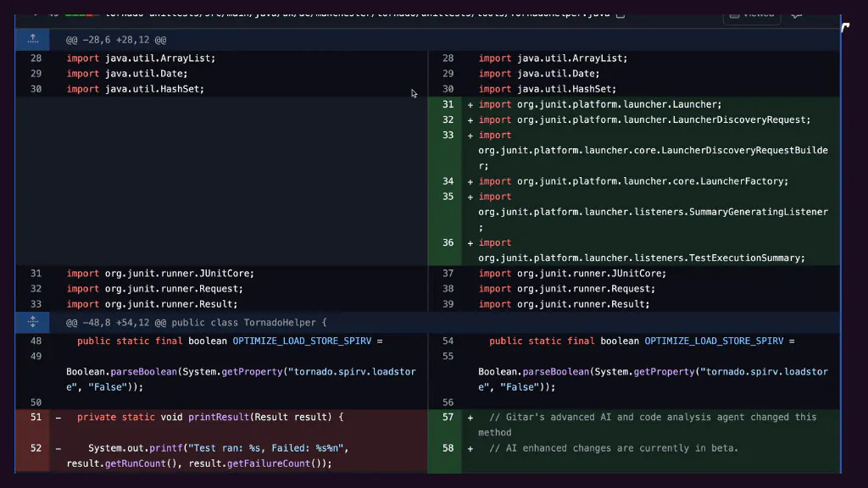Image resolution: width=868 pixels, height=488 pixels.
Task: Click deleted 'System.out.printf' line 52
Action: click(133, 448)
